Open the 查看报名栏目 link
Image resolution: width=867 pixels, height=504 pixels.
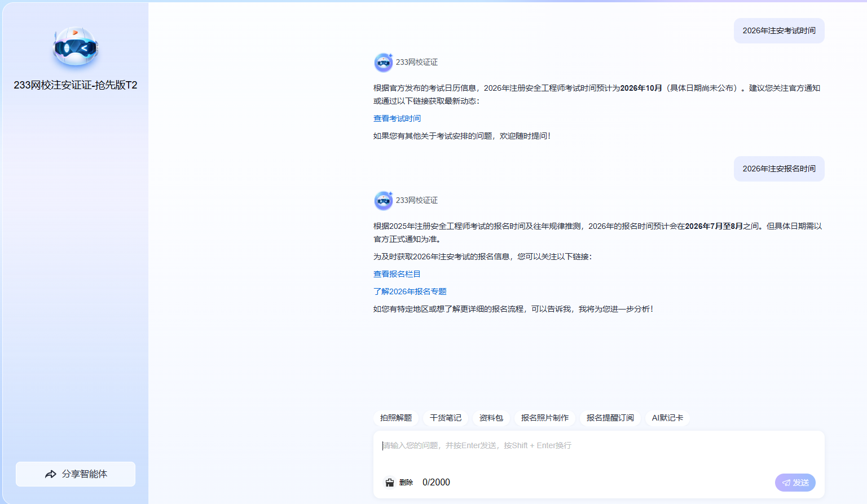coord(397,274)
